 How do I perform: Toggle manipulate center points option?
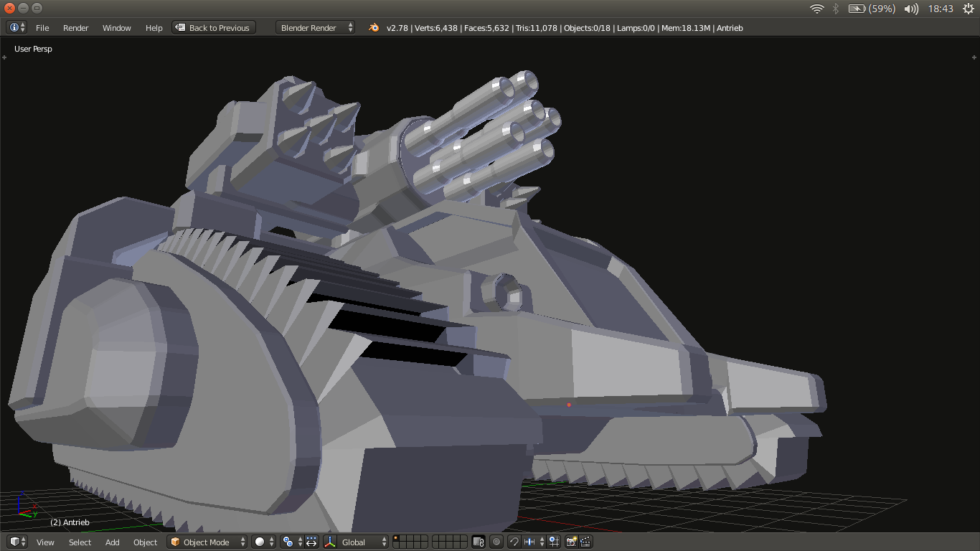pos(311,542)
